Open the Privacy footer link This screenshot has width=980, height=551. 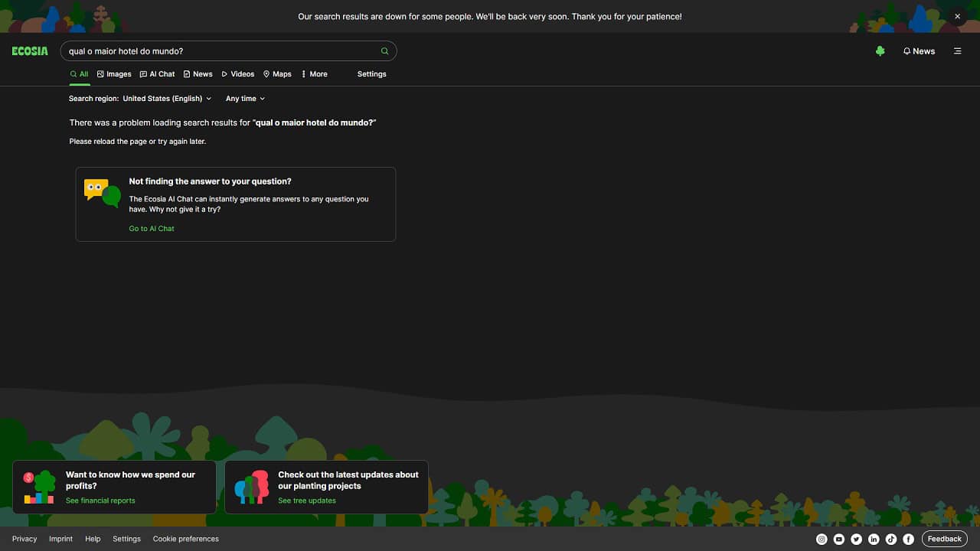click(x=24, y=539)
